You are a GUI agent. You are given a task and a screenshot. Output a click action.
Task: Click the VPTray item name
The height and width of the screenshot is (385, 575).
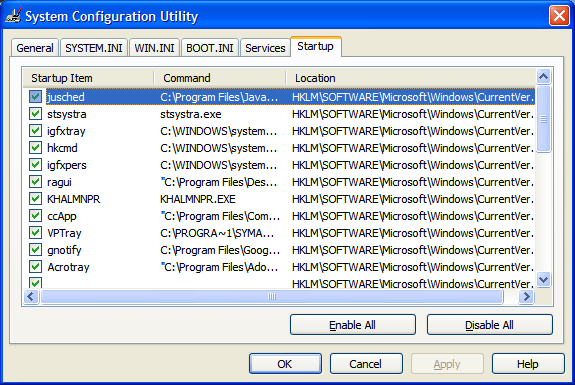tap(64, 233)
